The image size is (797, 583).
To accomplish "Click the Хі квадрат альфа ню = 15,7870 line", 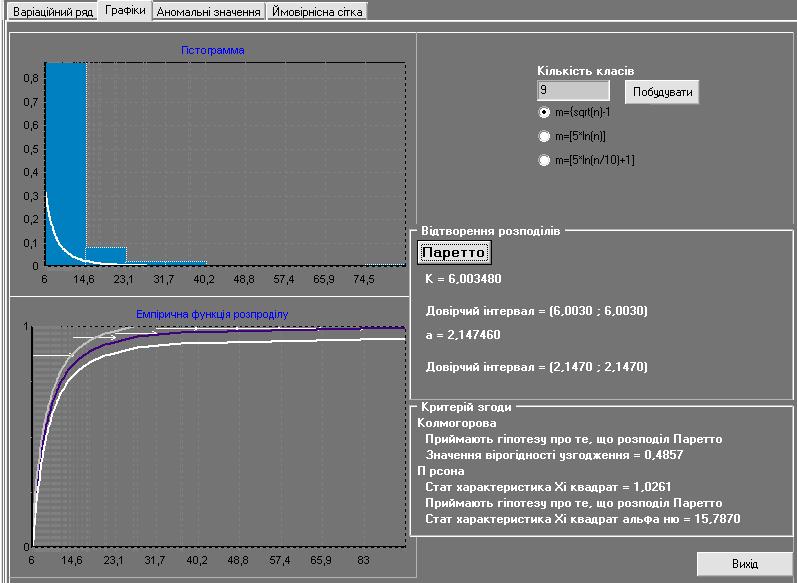I will (583, 519).
